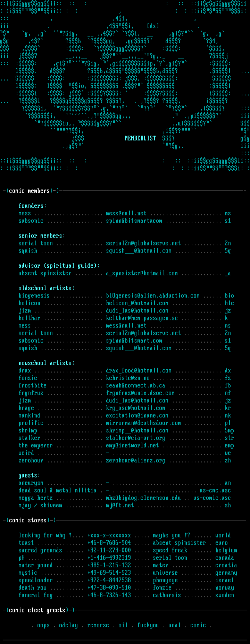This screenshot has width=250, height=644.
Task: Click the founders: heading
Action: coord(32,206)
